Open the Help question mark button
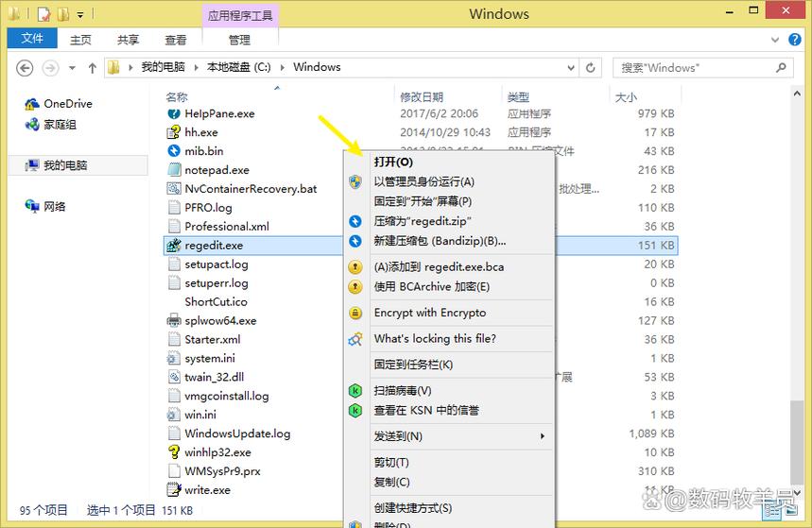This screenshot has width=812, height=528. 795,40
